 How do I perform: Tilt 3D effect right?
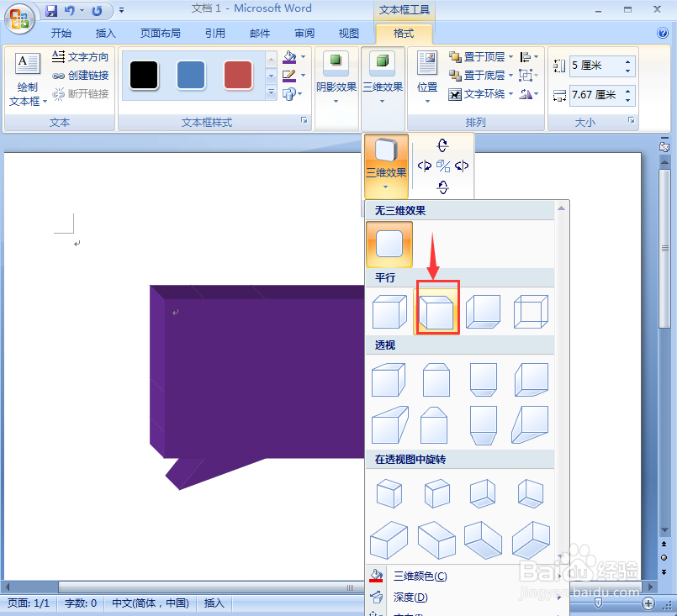click(x=462, y=166)
